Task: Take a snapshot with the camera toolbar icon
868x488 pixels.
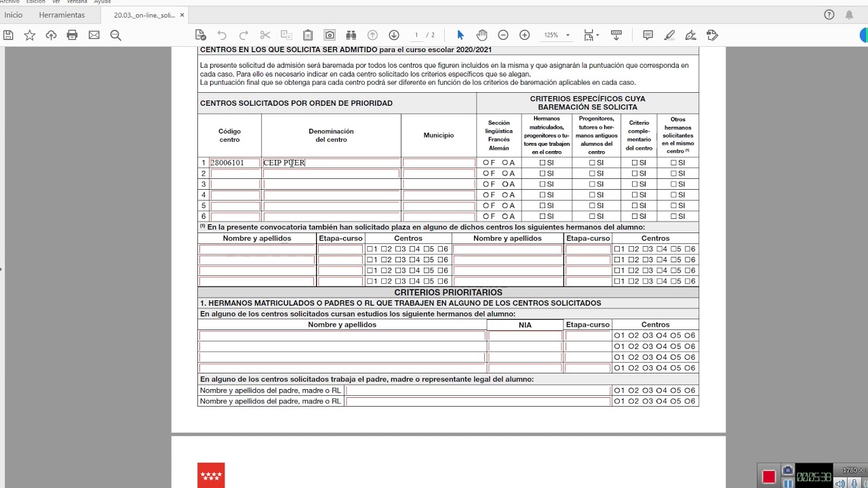Action: (x=330, y=35)
